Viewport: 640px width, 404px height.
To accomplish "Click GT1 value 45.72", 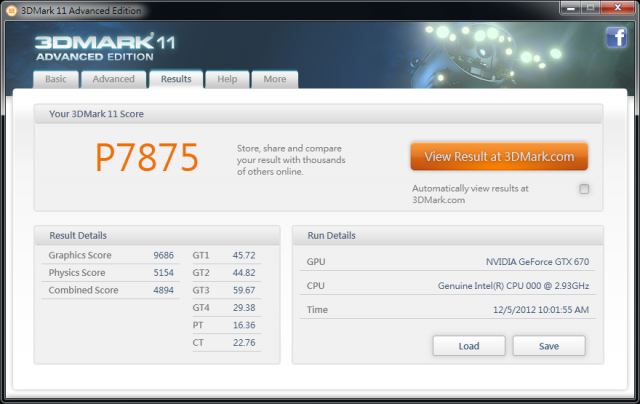I will [244, 255].
